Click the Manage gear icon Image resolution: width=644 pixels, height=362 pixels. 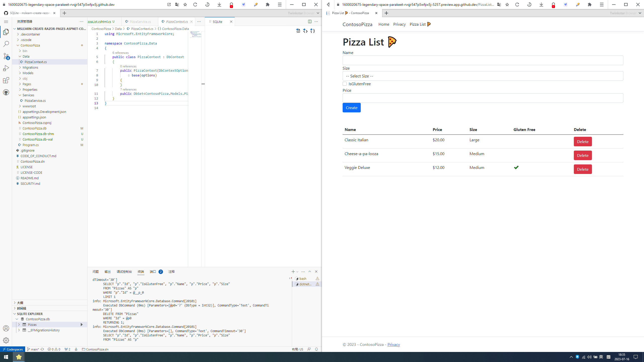6,340
